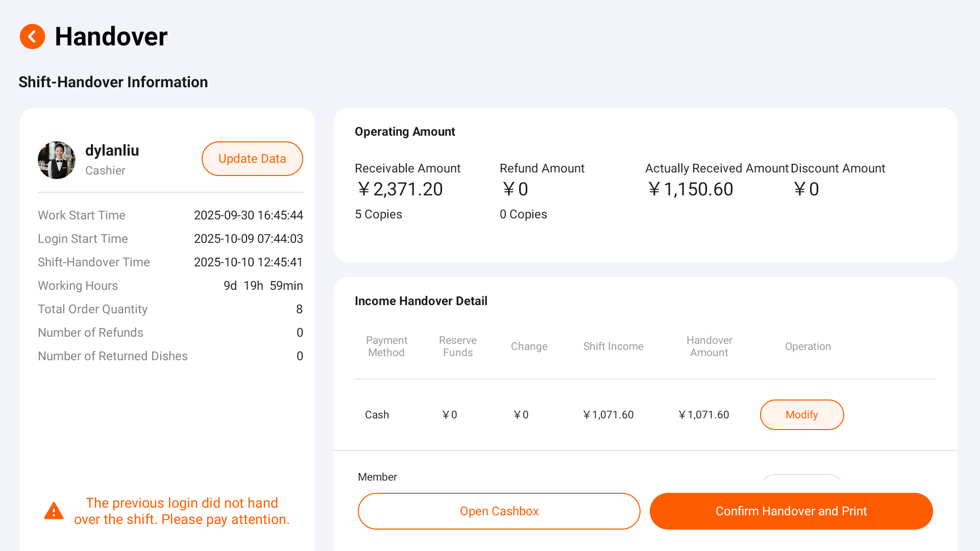
Task: Modify the Cash handover amount
Action: point(801,415)
